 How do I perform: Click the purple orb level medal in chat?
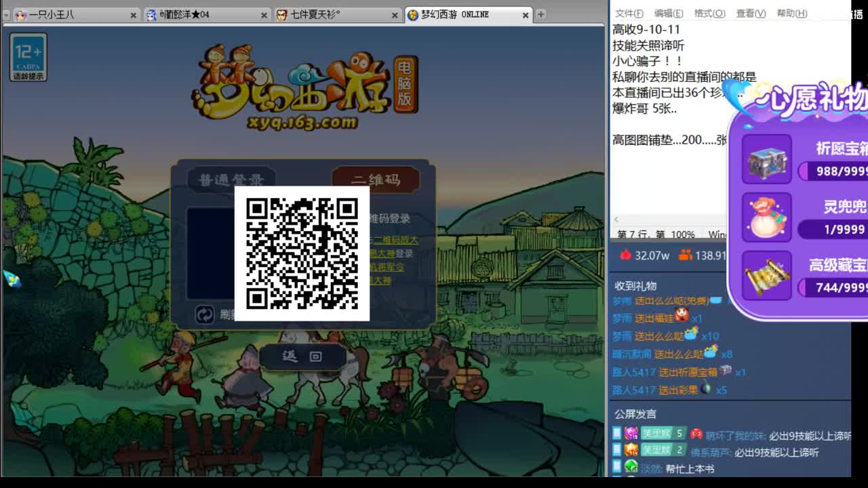click(x=631, y=433)
